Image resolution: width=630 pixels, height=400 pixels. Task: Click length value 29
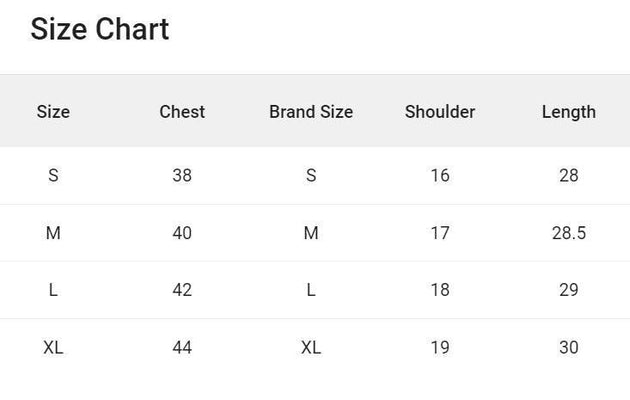click(x=568, y=290)
